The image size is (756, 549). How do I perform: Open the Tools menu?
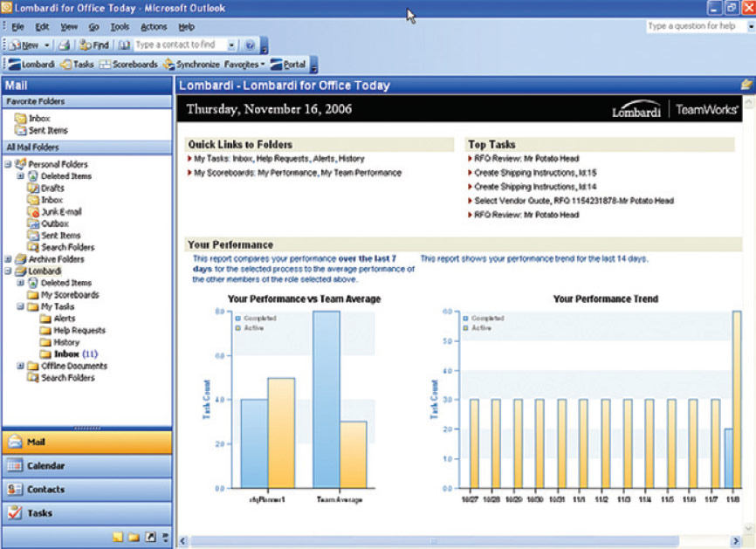coord(120,27)
